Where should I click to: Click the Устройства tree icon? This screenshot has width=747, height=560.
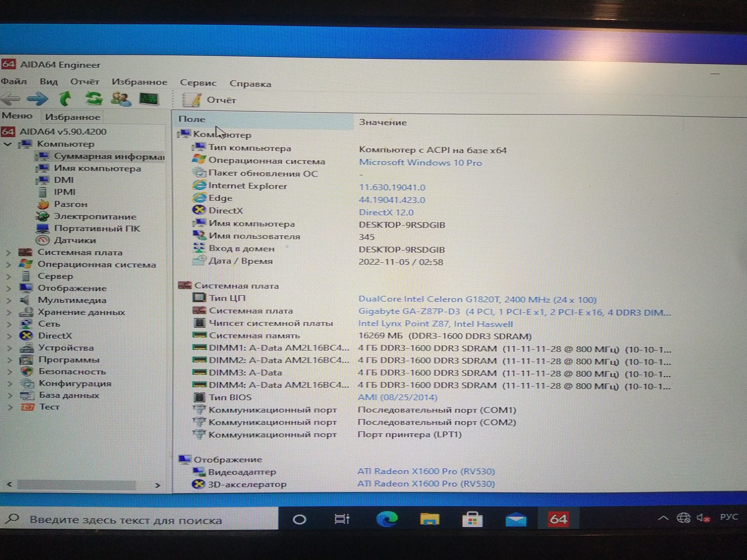click(26, 348)
